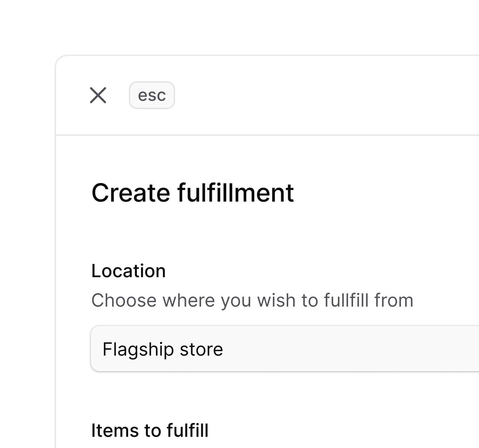Click 'fullfill from' at the end of the description
This screenshot has width=479, height=448.
pos(369,301)
